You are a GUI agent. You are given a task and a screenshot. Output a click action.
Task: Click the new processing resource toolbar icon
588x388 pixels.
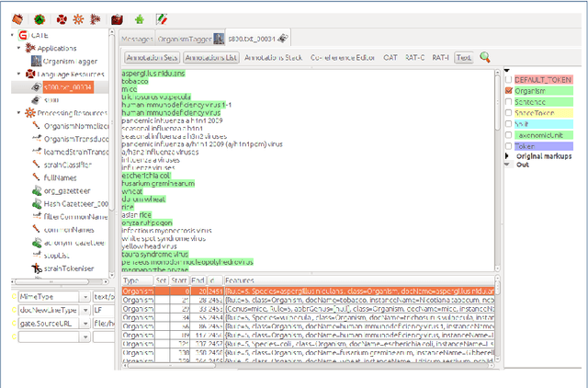76,17
